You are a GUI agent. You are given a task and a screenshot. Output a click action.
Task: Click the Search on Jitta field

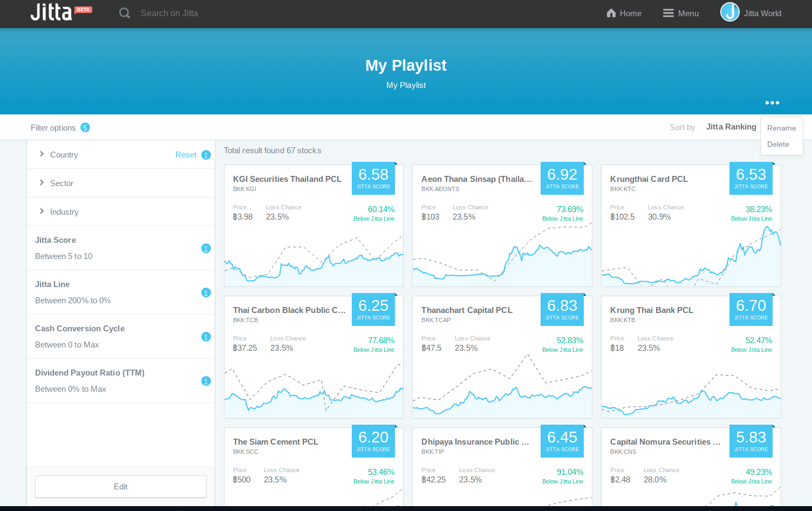click(x=169, y=13)
